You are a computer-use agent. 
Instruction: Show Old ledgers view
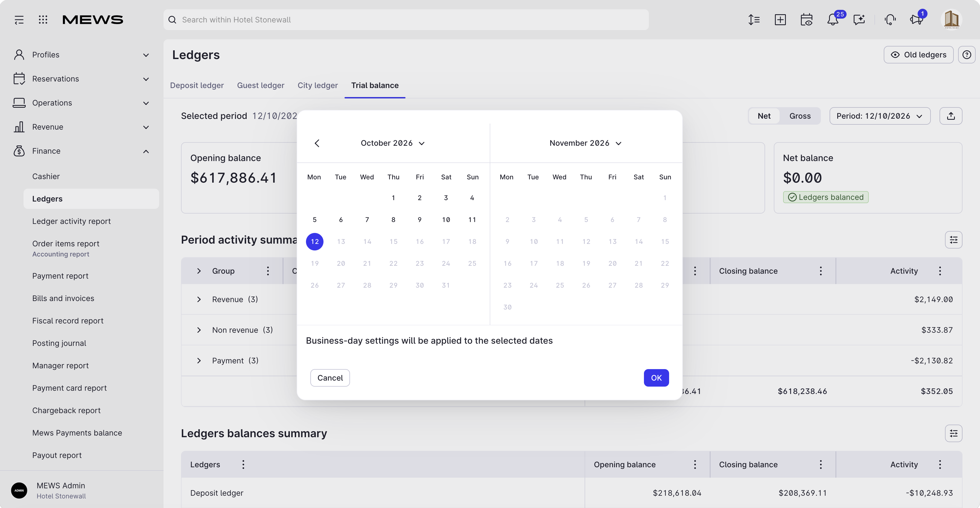click(x=918, y=55)
